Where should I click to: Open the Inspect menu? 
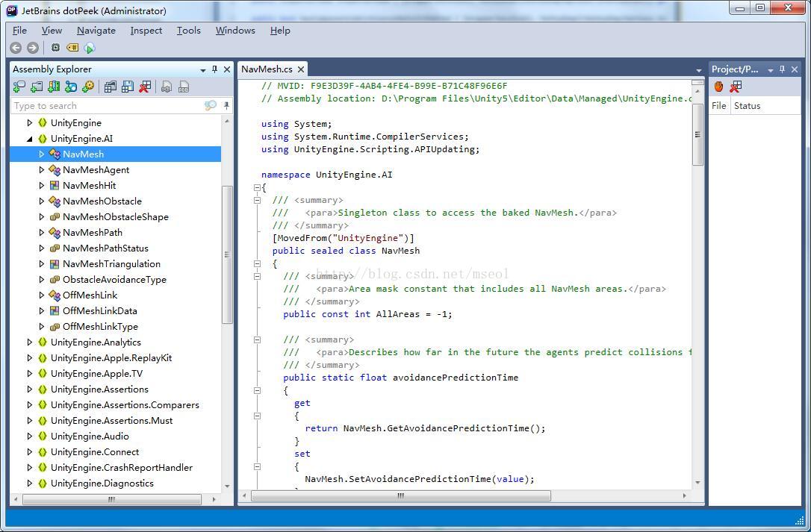click(146, 31)
